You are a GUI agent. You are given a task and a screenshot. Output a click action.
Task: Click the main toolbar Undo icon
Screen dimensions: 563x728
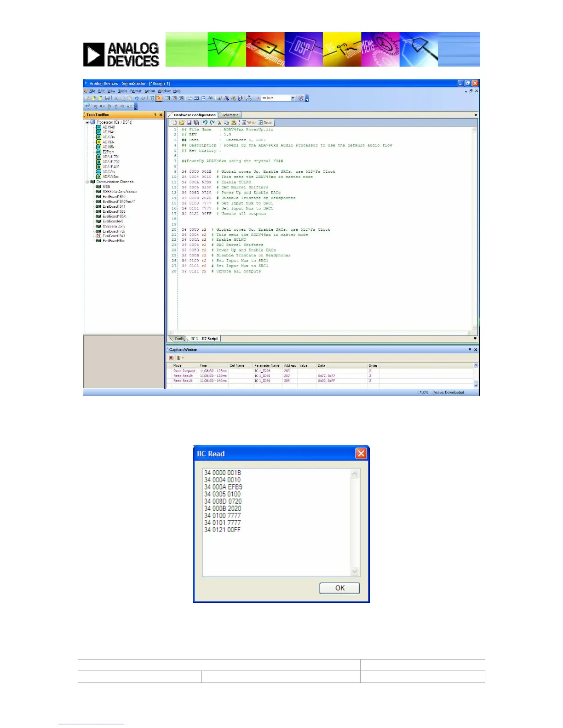tap(136, 98)
